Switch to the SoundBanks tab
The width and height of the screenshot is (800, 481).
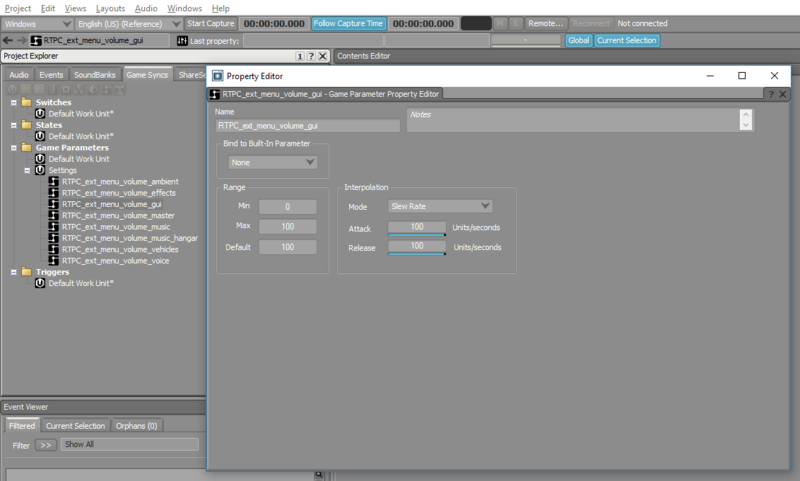[95, 75]
